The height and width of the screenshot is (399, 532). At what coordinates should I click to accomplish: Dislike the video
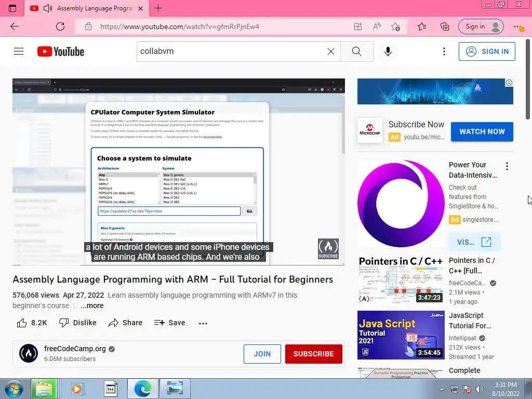[78, 323]
